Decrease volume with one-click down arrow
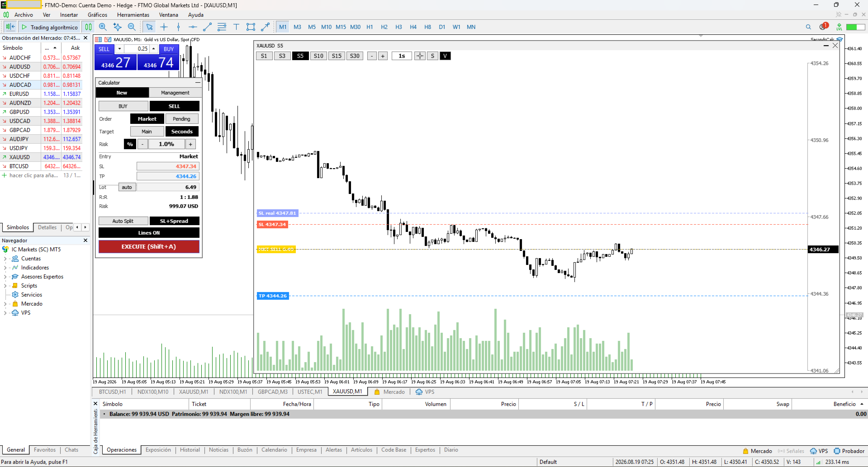The image size is (868, 467). pos(119,49)
